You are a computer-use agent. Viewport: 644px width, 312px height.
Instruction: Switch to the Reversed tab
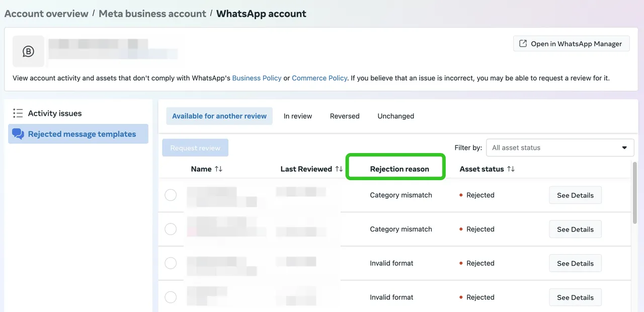coord(345,116)
